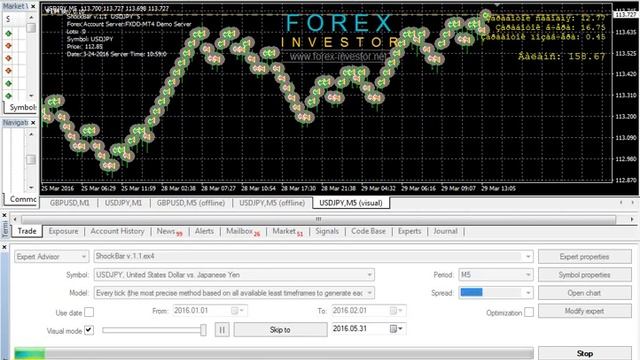
Task: Click first green symbol arrow in Market Watch
Action: tap(9, 33)
